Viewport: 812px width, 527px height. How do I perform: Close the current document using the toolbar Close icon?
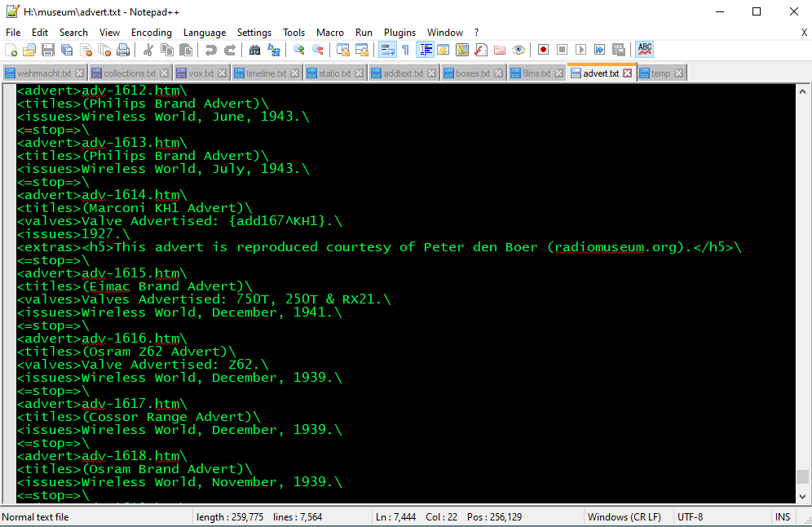point(86,50)
